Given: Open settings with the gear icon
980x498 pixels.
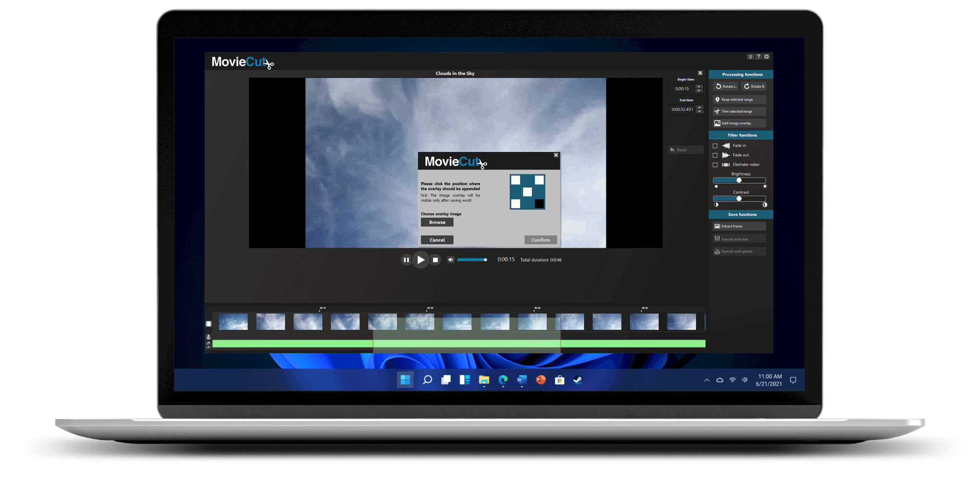Looking at the screenshot, I should [x=766, y=57].
